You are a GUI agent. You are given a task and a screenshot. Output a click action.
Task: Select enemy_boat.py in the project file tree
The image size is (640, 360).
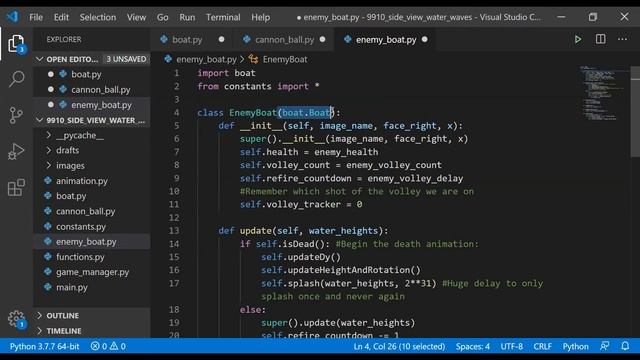[x=86, y=242]
